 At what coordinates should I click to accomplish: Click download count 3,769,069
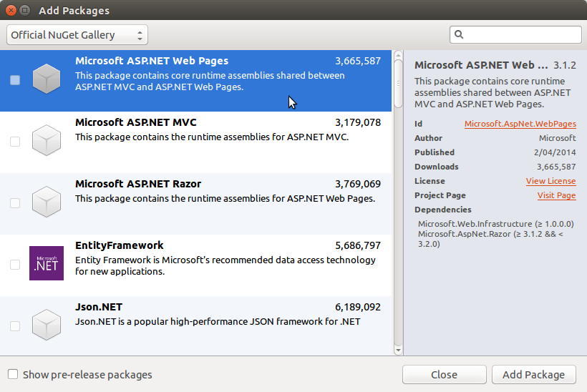(358, 184)
